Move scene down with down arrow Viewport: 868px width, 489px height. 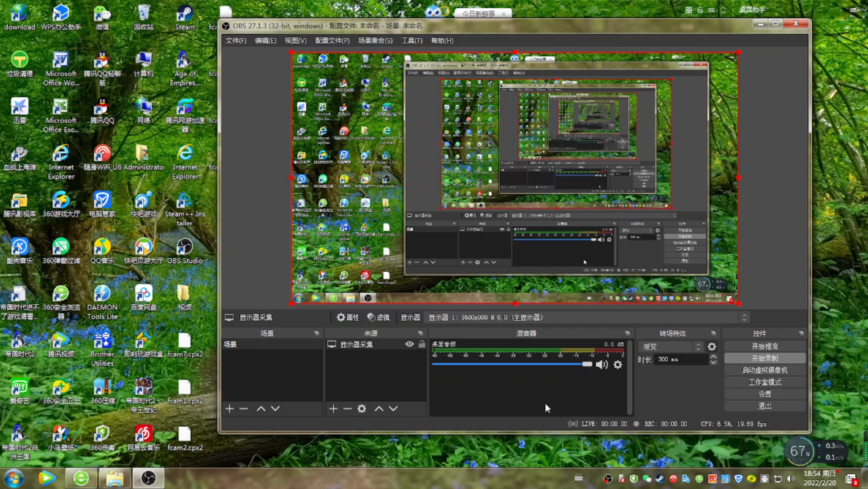pyautogui.click(x=275, y=409)
